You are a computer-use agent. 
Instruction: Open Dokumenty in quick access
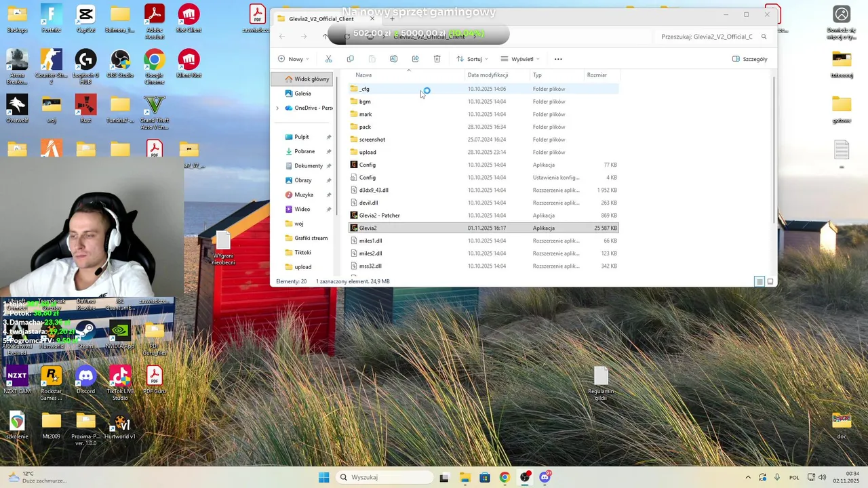tap(309, 165)
